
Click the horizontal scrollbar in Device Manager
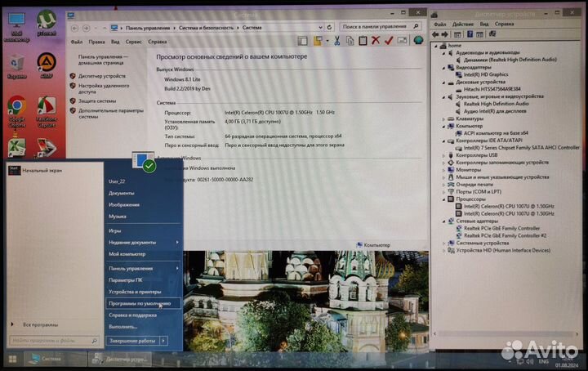(x=506, y=333)
